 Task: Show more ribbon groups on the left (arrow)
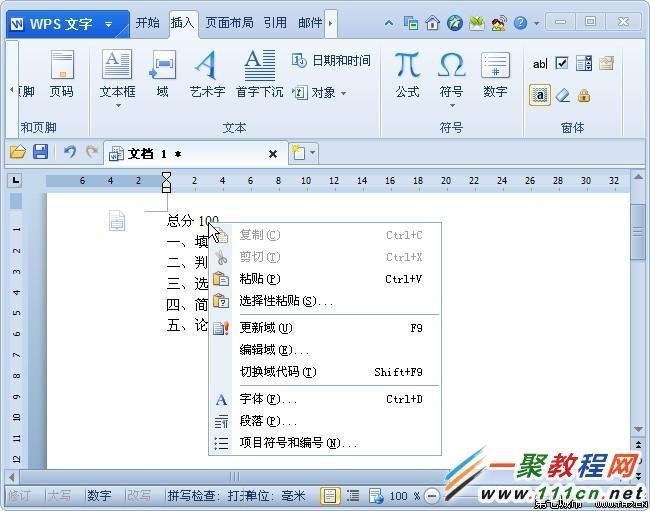(x=12, y=90)
